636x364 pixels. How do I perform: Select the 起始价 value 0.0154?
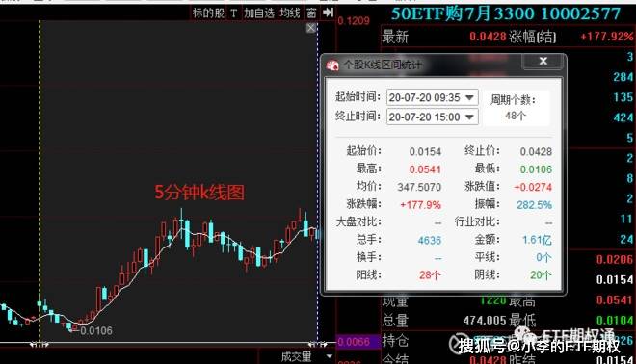pyautogui.click(x=425, y=151)
